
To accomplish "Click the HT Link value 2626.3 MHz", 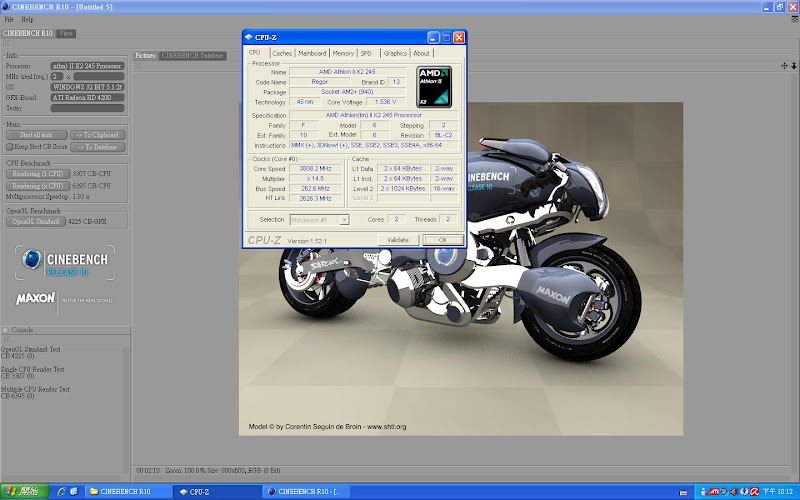I will pyautogui.click(x=315, y=198).
